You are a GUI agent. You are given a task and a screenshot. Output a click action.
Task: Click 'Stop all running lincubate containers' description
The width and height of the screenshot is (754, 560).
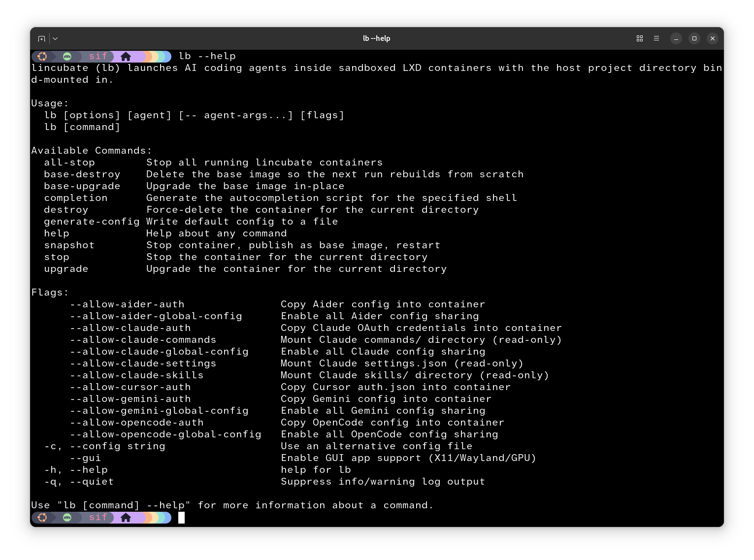click(264, 163)
